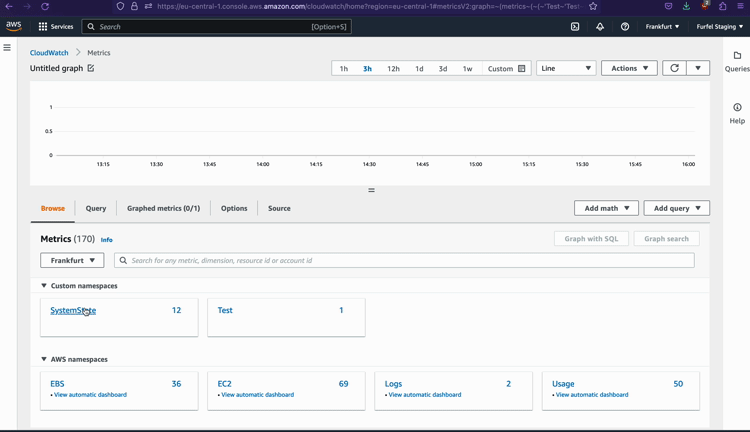Screen dimensions: 750x432
Task: Click the browser URL address bar
Action: (x=368, y=6)
